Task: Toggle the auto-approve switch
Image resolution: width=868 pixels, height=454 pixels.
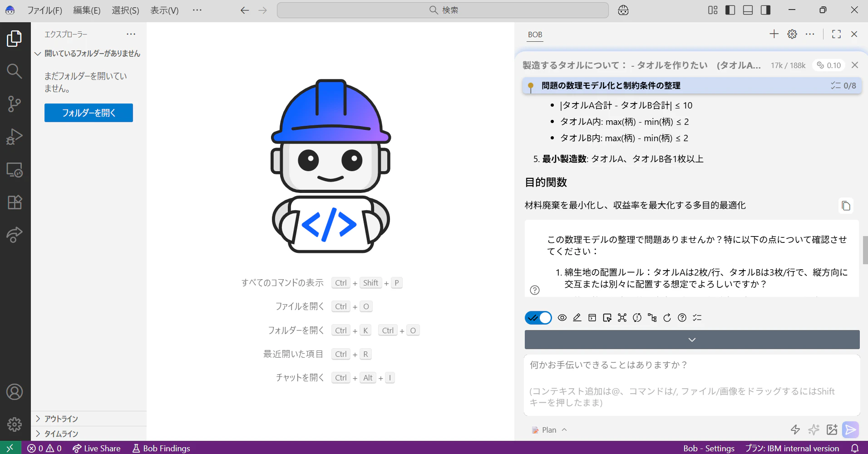Action: 538,318
